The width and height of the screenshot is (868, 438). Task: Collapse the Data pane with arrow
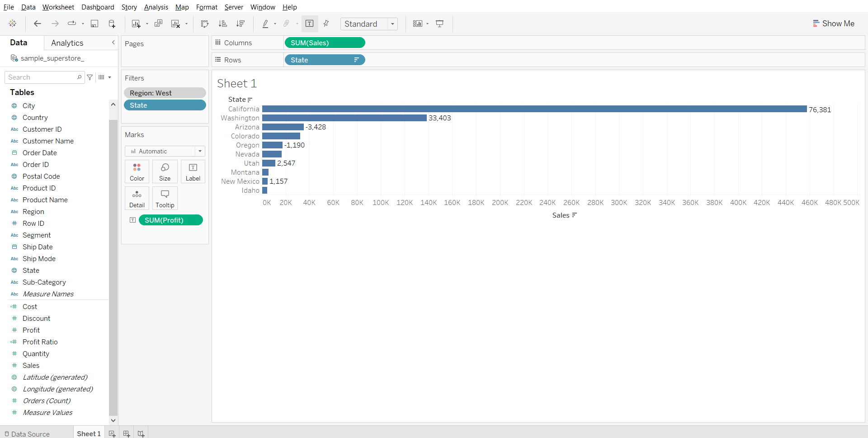click(113, 43)
